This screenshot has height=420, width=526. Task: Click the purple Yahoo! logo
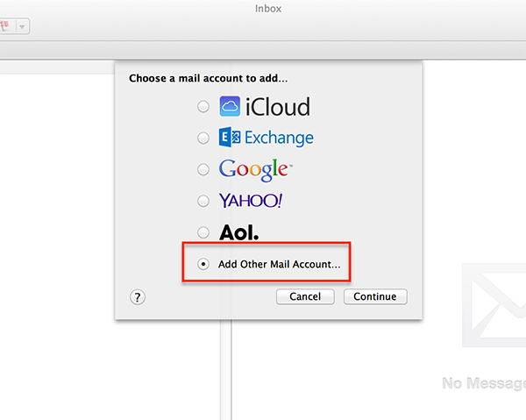tap(251, 201)
